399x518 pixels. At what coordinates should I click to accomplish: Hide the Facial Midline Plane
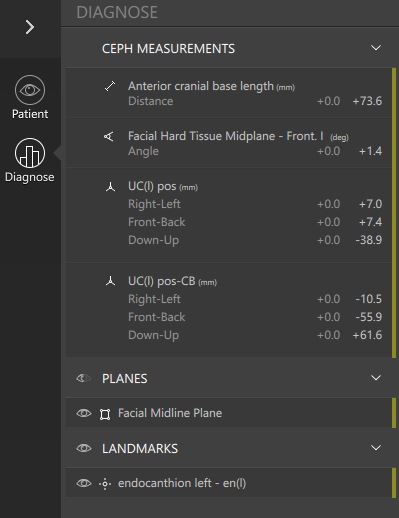tap(83, 413)
